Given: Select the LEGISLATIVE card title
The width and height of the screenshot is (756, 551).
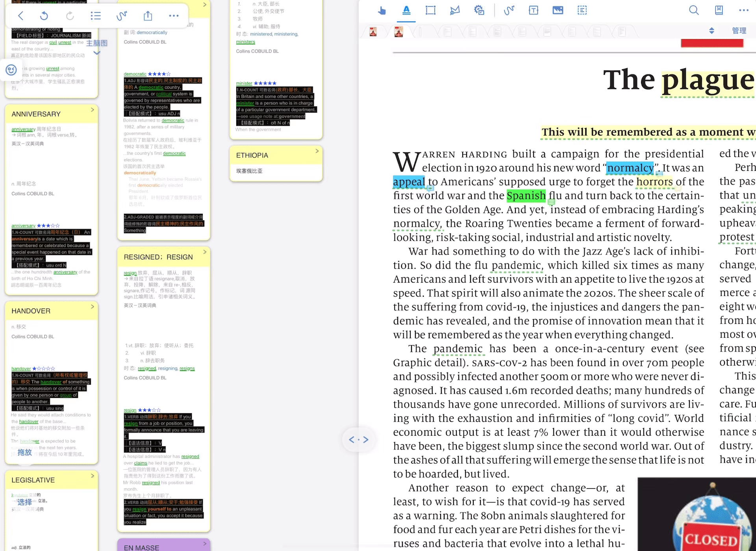Looking at the screenshot, I should point(33,480).
